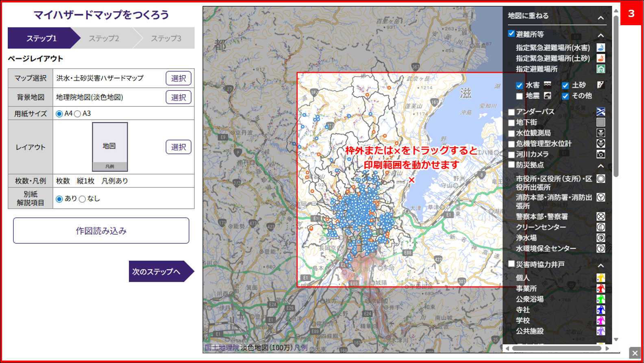Click the 水害 wave icon
Viewport: 644px width, 363px height.
pos(548,84)
